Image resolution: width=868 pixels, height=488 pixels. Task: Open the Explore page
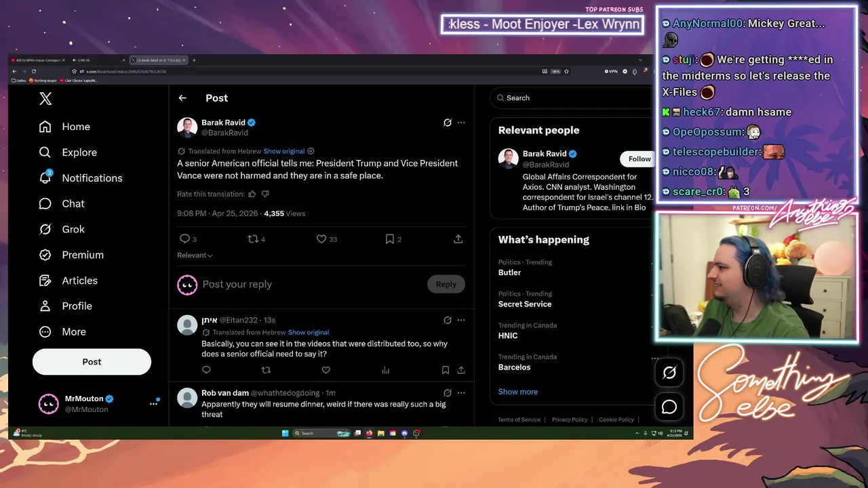[68, 152]
